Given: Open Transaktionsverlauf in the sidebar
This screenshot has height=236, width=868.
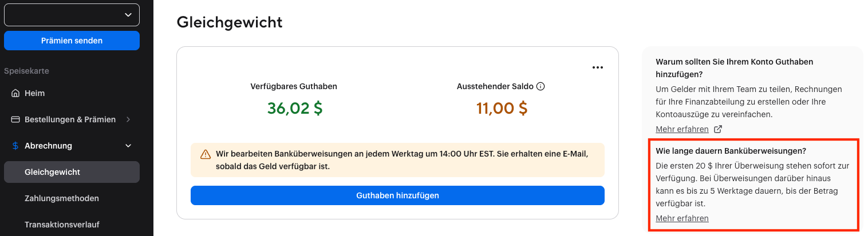Looking at the screenshot, I should (66, 225).
